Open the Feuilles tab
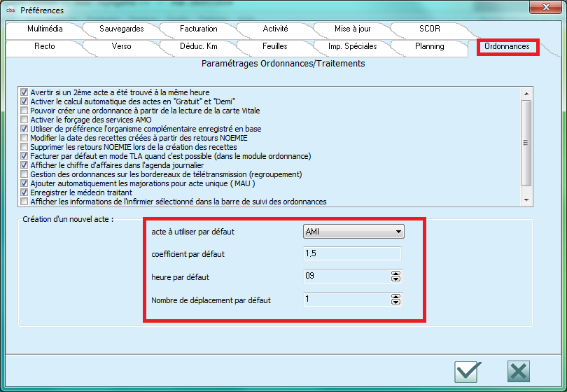This screenshot has height=392, width=567. 275,47
